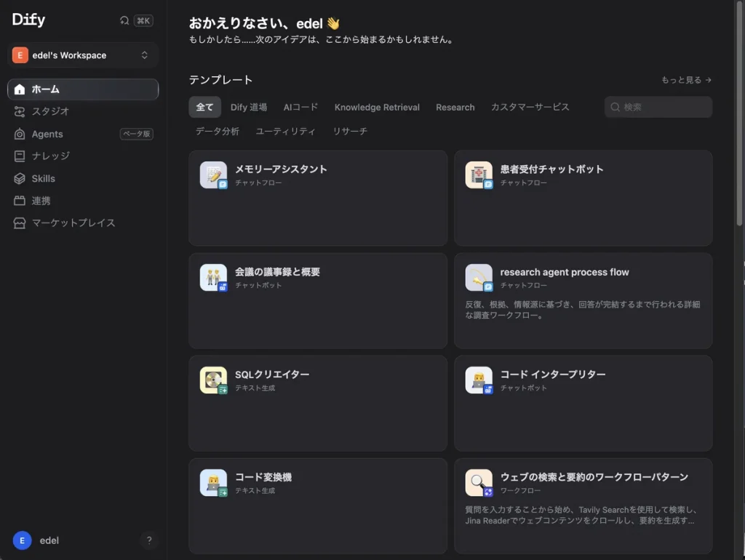Open the メモリーアシスタント template title
Image resolution: width=745 pixels, height=560 pixels.
tap(281, 169)
